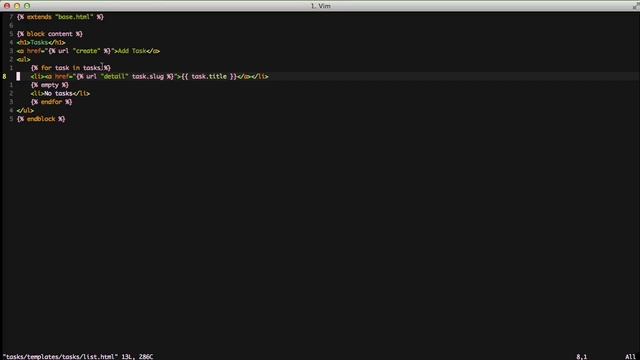This screenshot has height=360, width=640.
Task: Click the closing /ul tag line
Action: (x=25, y=111)
